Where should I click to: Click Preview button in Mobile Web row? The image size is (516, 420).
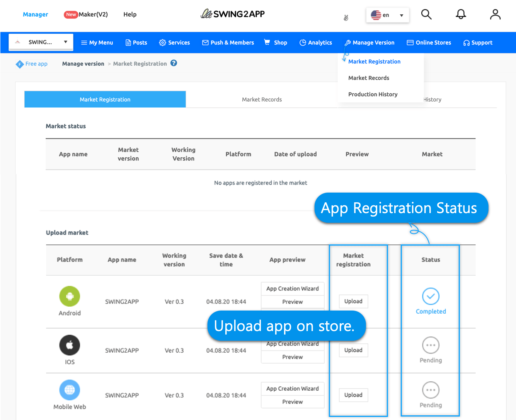pos(292,402)
